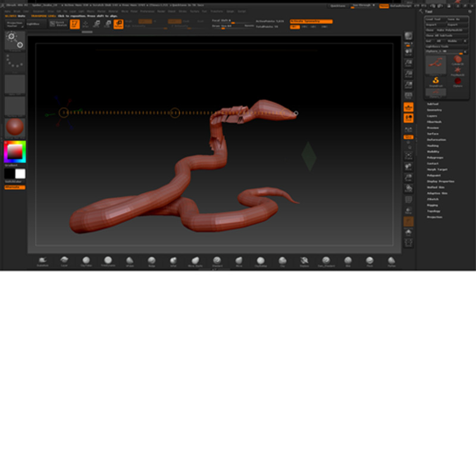Expand the Morph Target sub-palette

click(x=437, y=170)
